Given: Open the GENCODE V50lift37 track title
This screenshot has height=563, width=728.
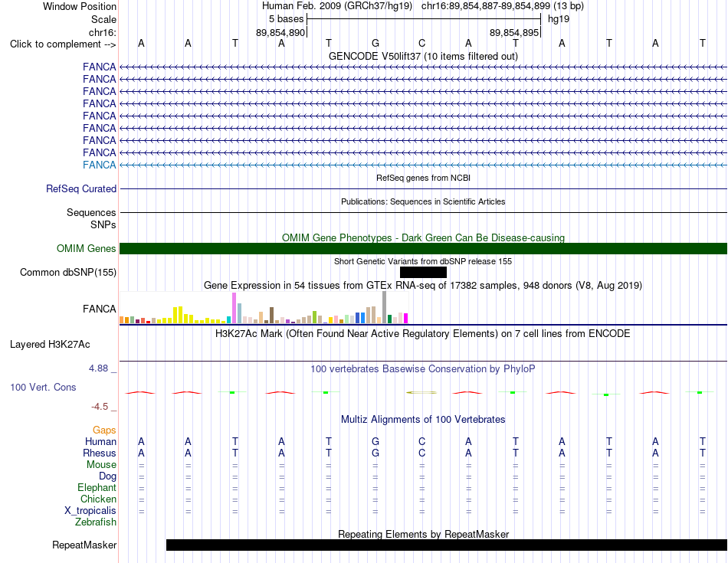Looking at the screenshot, I should [423, 56].
